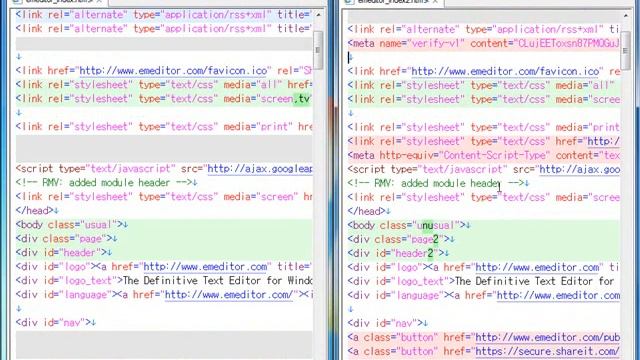Click the logo div emeditor.com link in left pane
The width and height of the screenshot is (640, 360).
[x=205, y=267]
